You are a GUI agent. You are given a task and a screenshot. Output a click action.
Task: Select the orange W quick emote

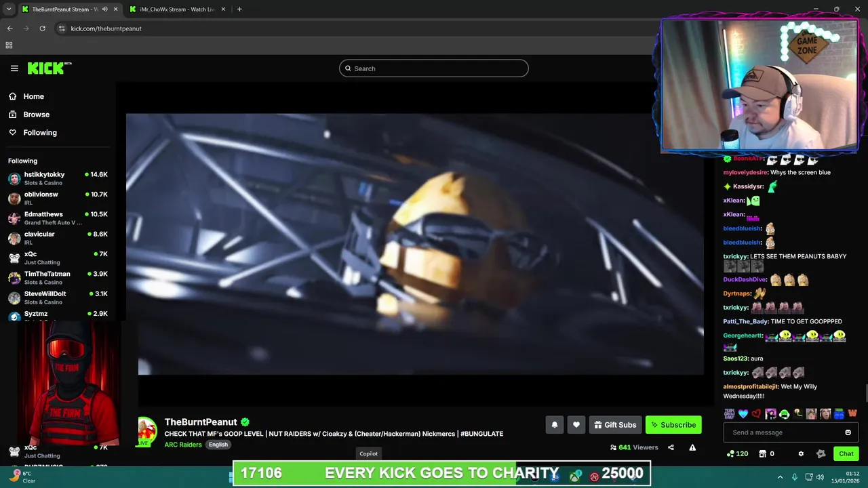click(852, 413)
